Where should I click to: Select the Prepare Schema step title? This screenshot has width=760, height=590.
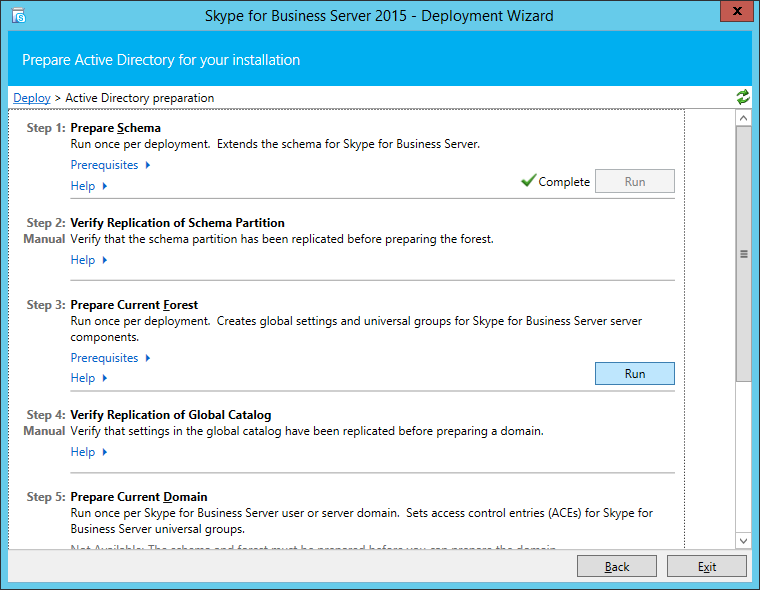pos(115,128)
